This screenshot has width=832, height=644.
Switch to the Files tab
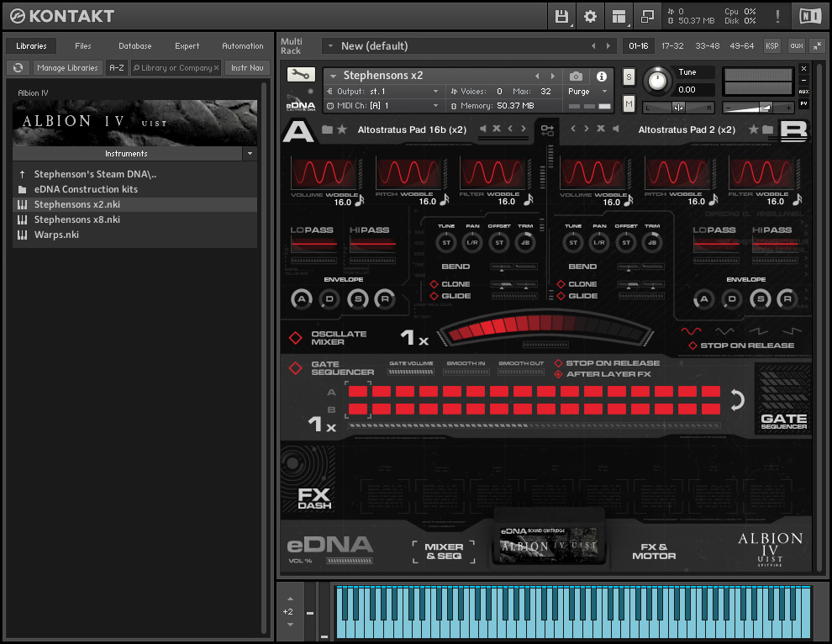[83, 46]
